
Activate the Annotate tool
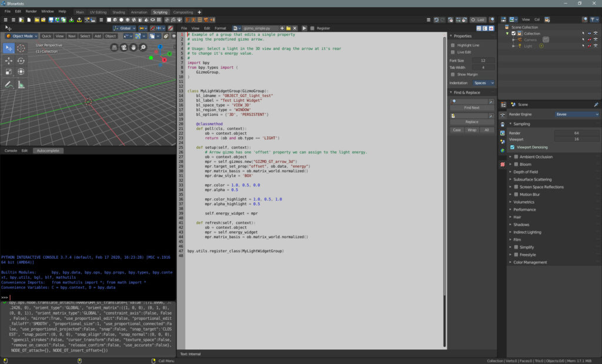(9, 85)
